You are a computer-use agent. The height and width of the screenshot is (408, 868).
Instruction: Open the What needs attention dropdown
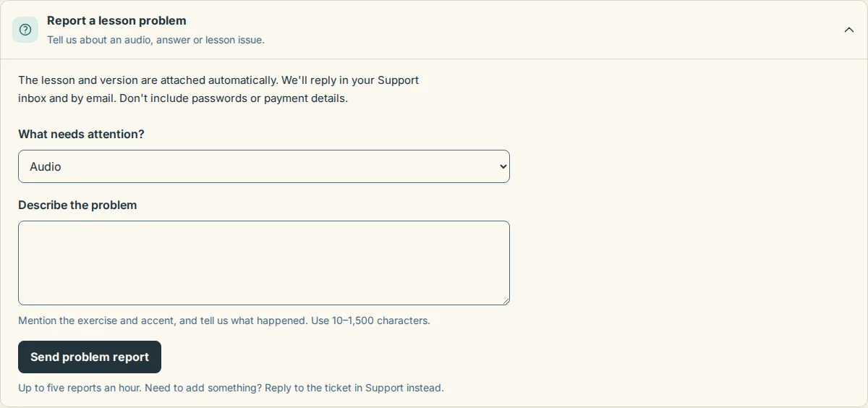[264, 166]
